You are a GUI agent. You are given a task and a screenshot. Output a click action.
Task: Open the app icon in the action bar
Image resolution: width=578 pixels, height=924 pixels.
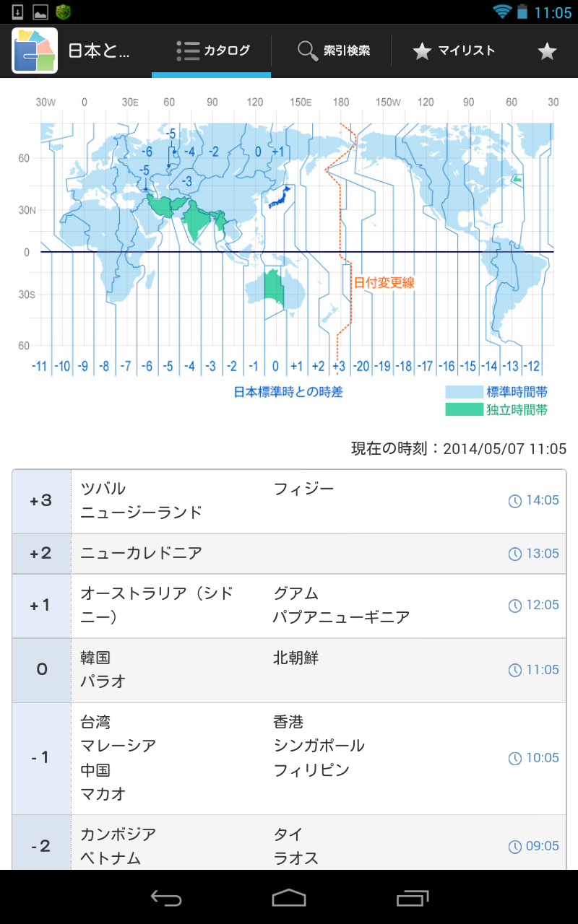[x=35, y=51]
